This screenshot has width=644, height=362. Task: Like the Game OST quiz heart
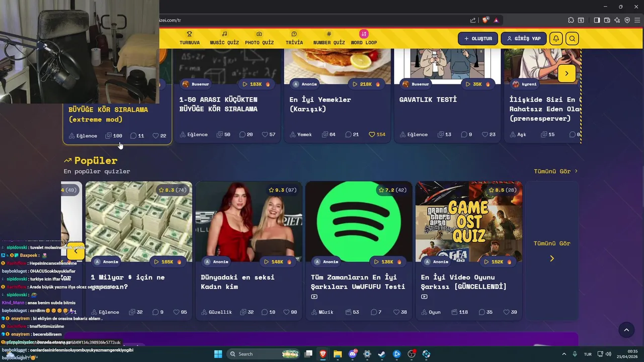[506, 312]
